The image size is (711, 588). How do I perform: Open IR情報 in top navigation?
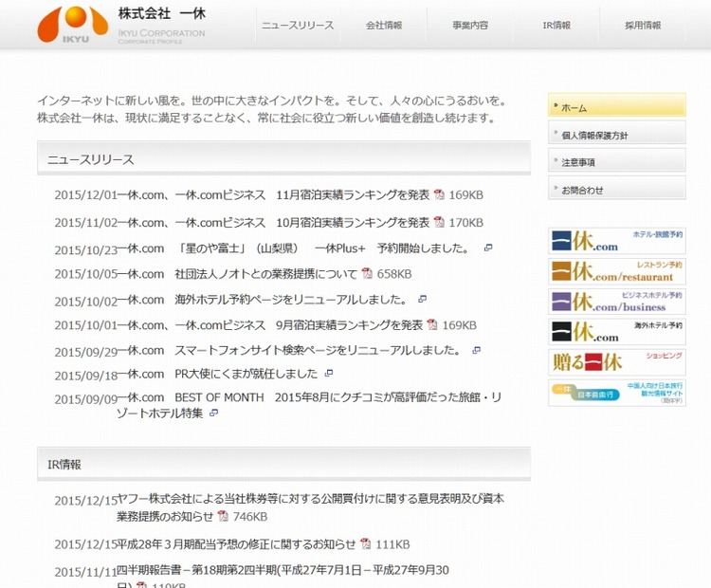click(556, 26)
